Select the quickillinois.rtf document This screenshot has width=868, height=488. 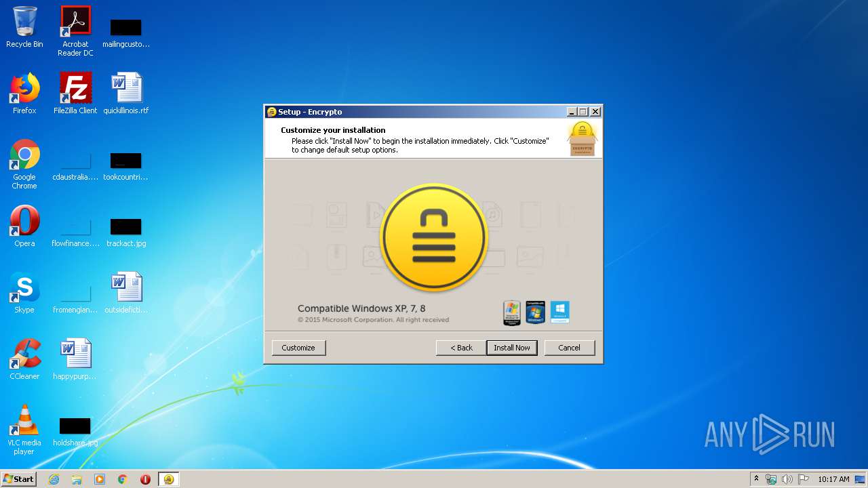point(126,94)
